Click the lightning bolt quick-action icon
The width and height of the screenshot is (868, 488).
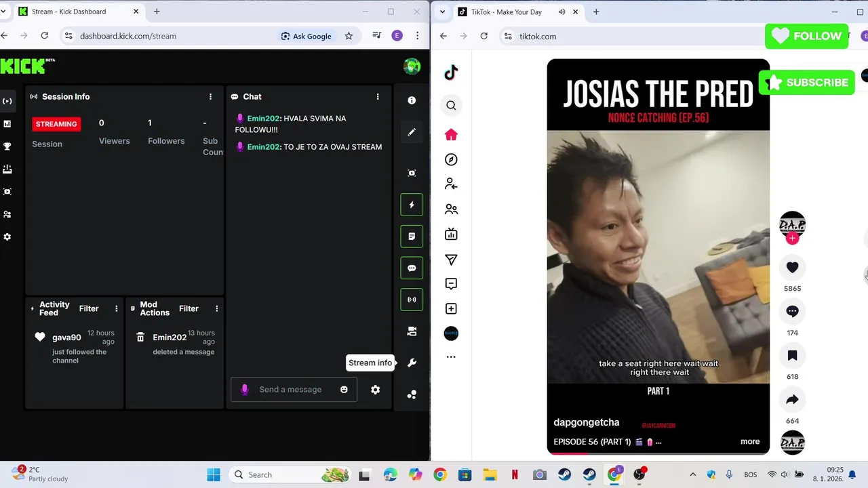pos(412,205)
